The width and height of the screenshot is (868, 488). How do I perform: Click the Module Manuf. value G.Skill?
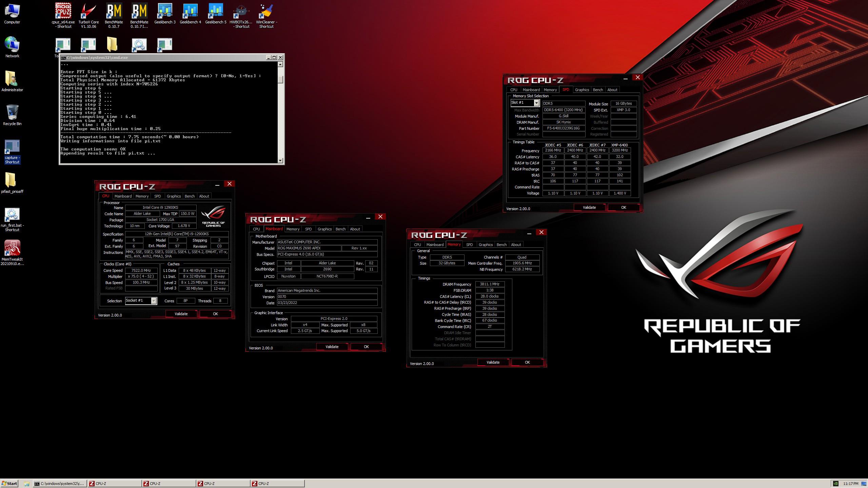564,116
